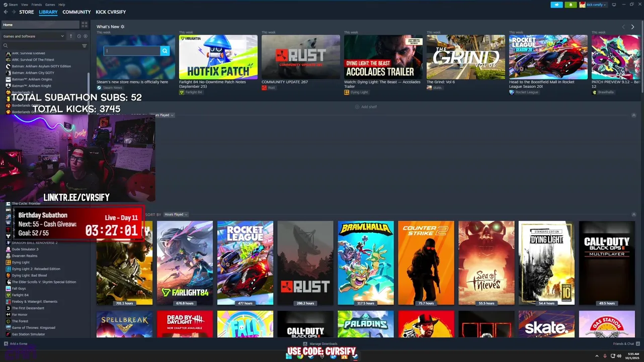The height and width of the screenshot is (362, 644).
Task: Select Sea of Thieves game cover
Action: click(487, 263)
